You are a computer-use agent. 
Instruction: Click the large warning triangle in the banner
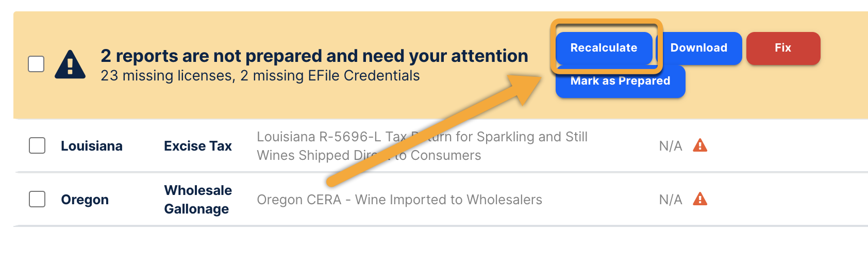(70, 65)
